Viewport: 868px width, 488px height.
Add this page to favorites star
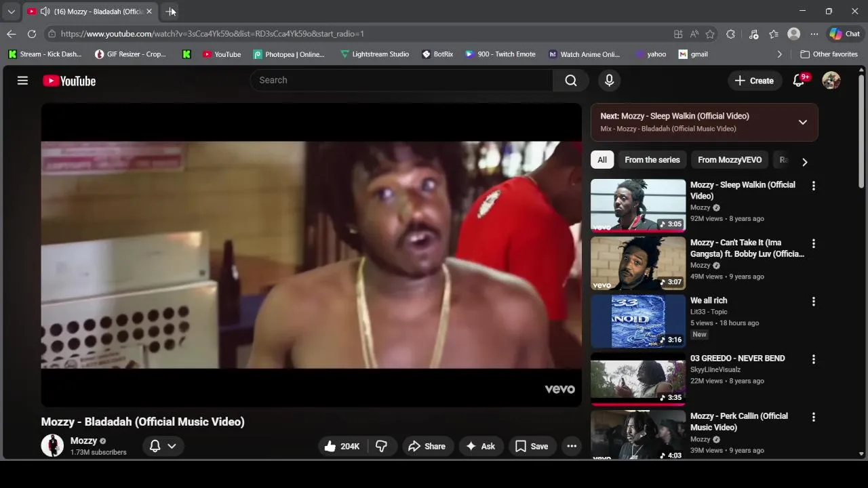(710, 34)
